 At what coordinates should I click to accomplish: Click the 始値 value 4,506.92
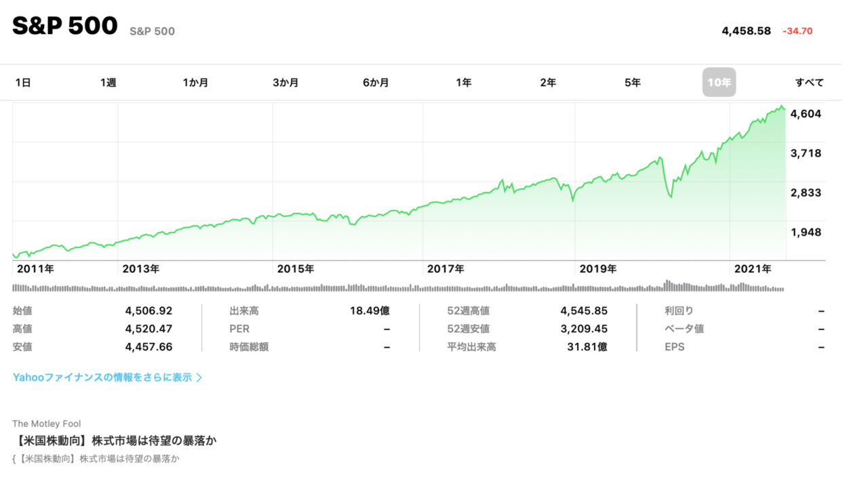(149, 311)
